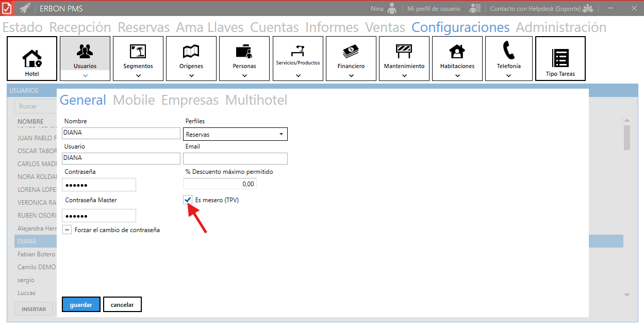This screenshot has width=644, height=327.
Task: Open the Hotel configuration tile
Action: (32, 58)
